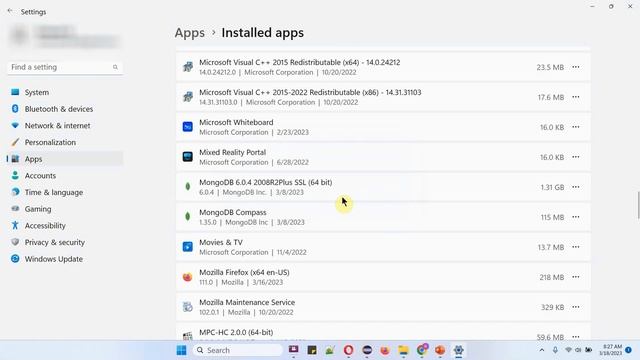Click the microphone icon in system tray
Viewport: 640px width, 360px height.
coord(555,350)
